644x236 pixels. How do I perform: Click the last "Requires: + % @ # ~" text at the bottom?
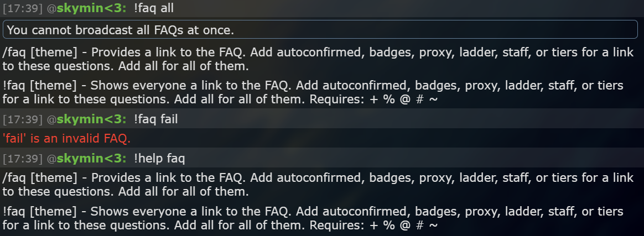(374, 225)
